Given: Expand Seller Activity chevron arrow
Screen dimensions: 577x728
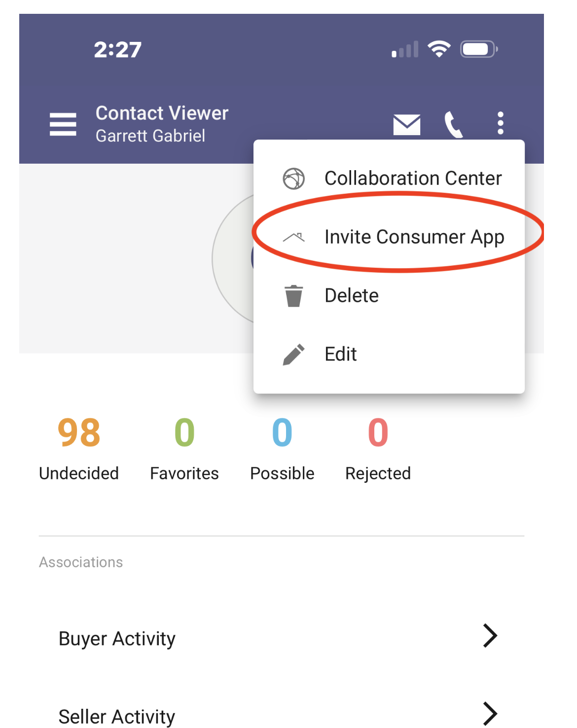Looking at the screenshot, I should pos(490,713).
